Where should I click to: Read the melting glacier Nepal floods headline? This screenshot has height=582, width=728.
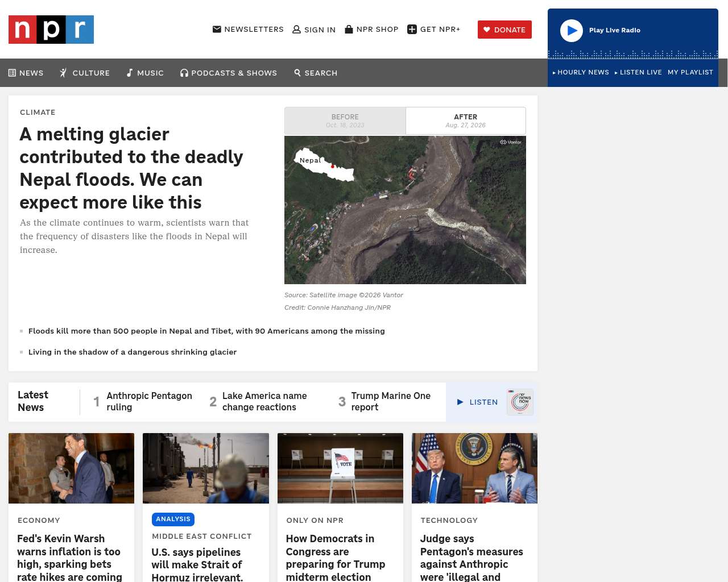[131, 168]
